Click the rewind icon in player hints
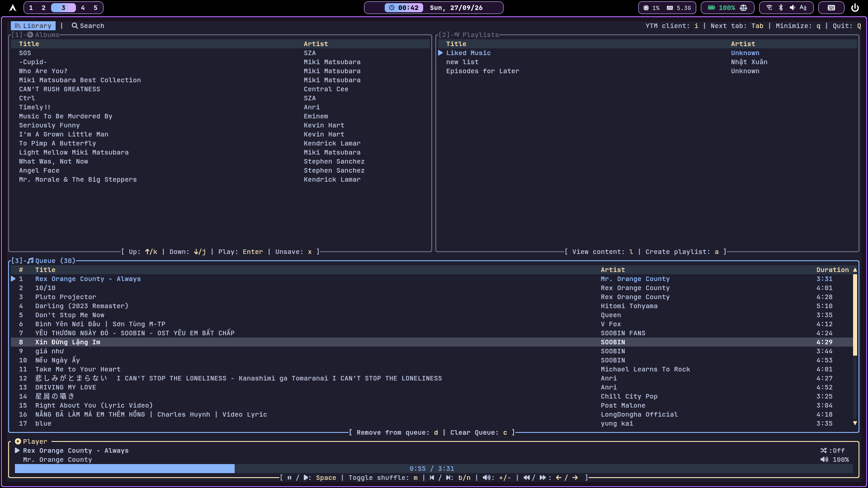 click(x=527, y=478)
